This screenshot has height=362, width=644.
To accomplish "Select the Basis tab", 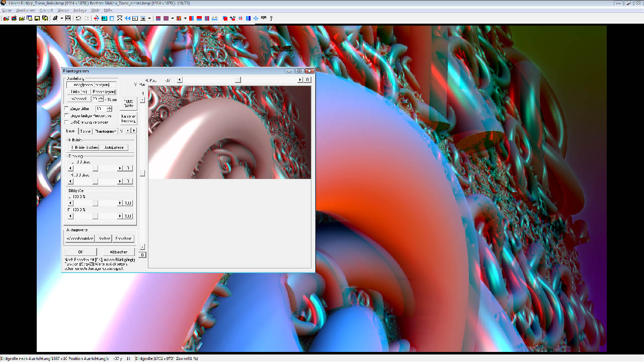I will coord(70,131).
